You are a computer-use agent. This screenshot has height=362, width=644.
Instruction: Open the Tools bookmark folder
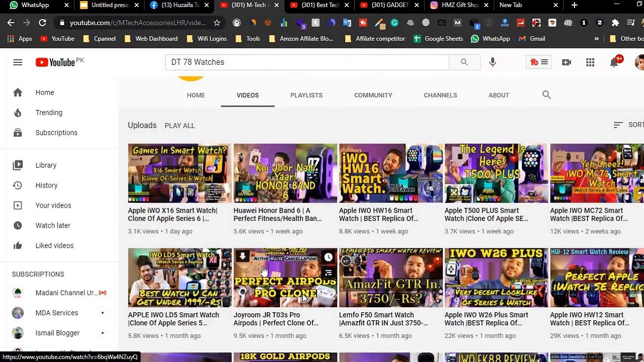[x=248, y=39]
